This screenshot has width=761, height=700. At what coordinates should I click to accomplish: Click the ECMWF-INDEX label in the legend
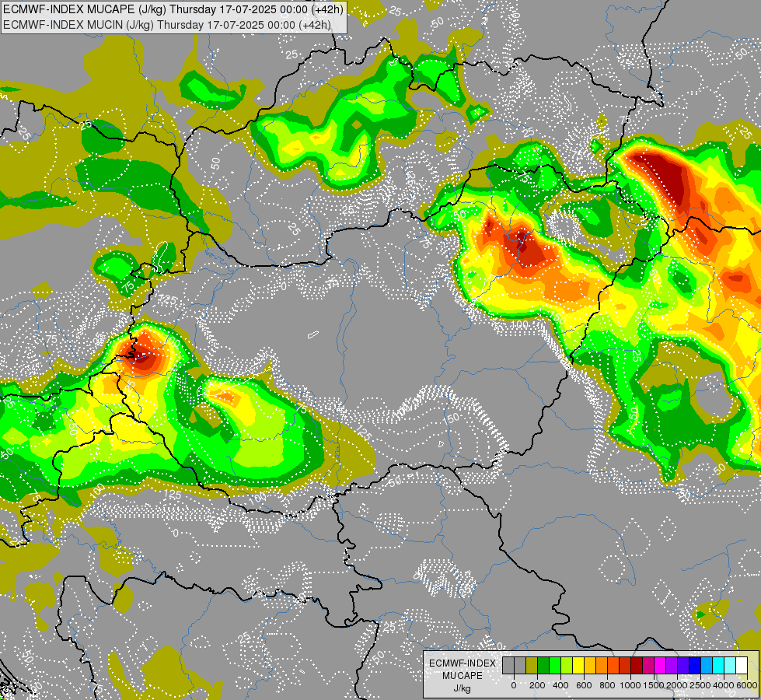(463, 663)
